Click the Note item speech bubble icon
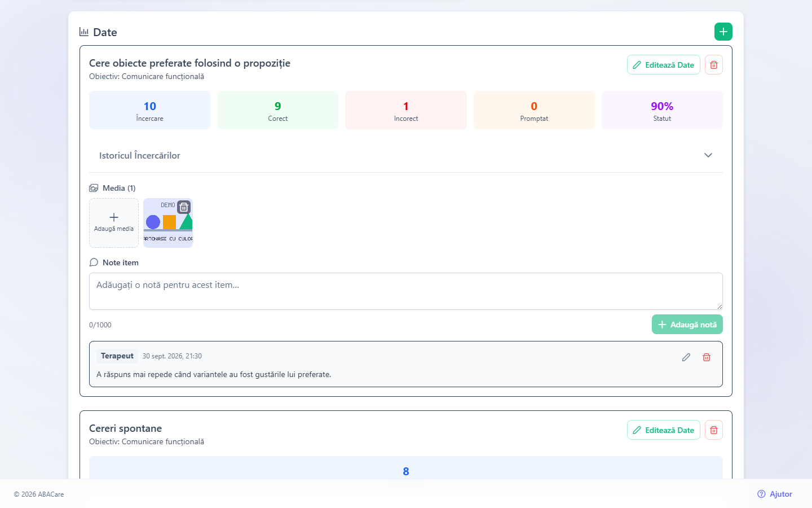This screenshot has width=812, height=508. 94,262
